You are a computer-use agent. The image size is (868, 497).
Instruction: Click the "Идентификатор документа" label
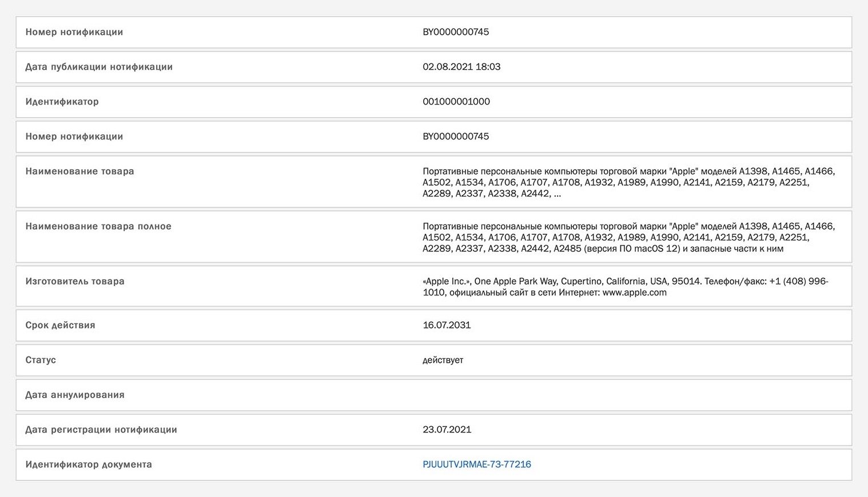89,464
